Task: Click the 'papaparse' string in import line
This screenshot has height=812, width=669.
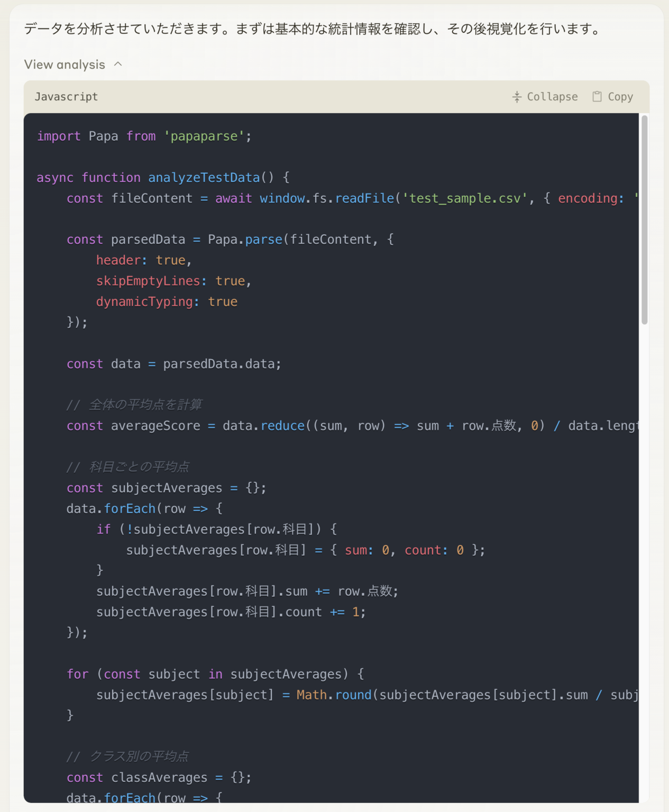Action: (204, 136)
